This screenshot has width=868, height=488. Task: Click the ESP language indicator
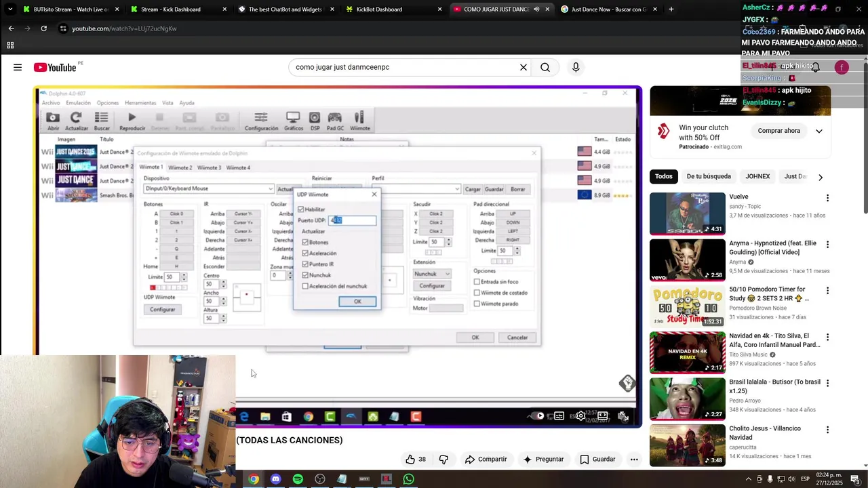tap(806, 479)
